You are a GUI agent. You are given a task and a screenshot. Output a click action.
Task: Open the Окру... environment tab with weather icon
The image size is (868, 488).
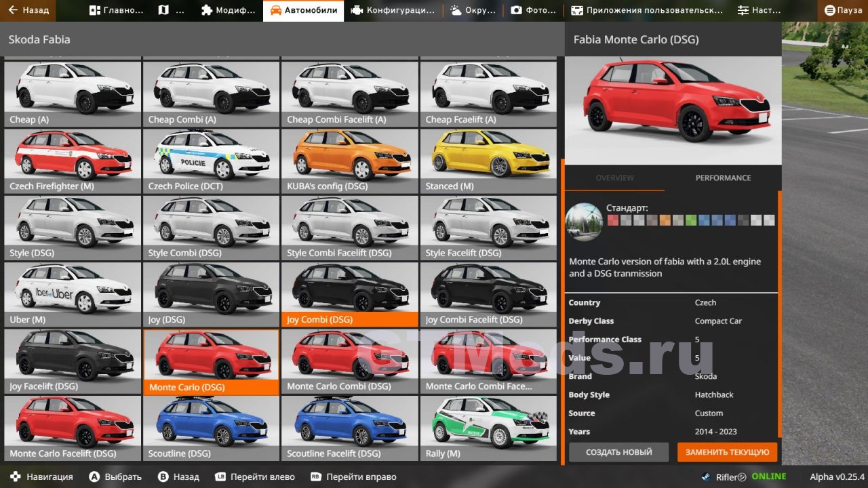coord(473,10)
